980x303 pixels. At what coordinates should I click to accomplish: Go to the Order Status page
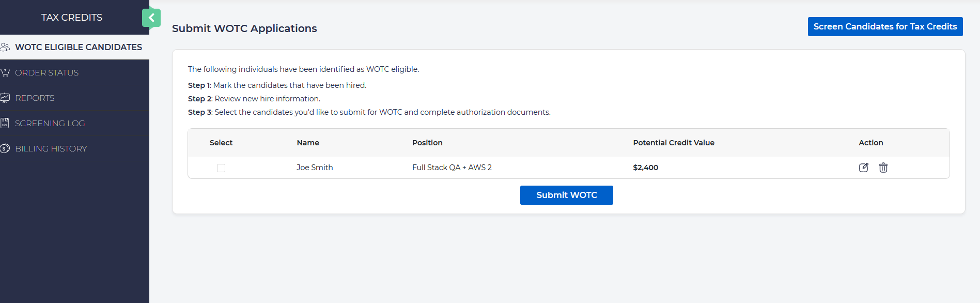point(47,73)
